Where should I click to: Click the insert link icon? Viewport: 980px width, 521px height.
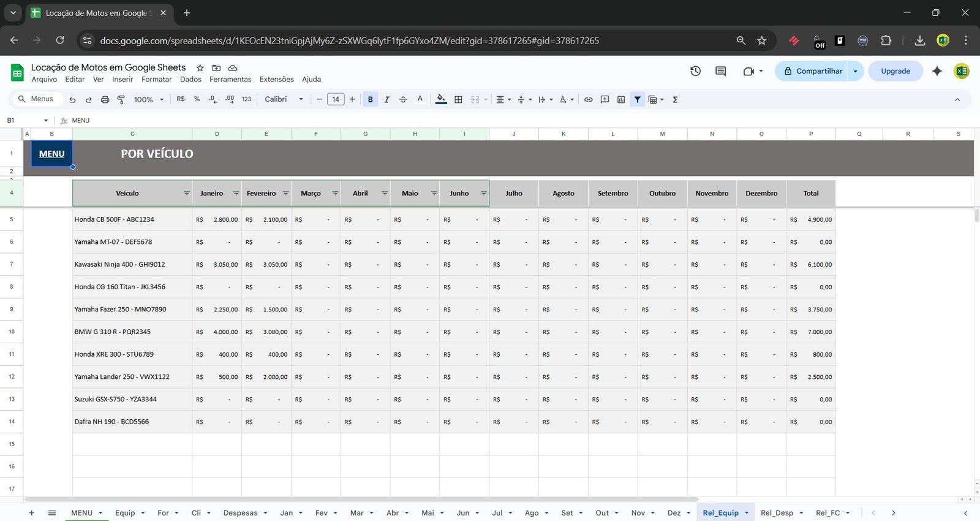point(588,99)
